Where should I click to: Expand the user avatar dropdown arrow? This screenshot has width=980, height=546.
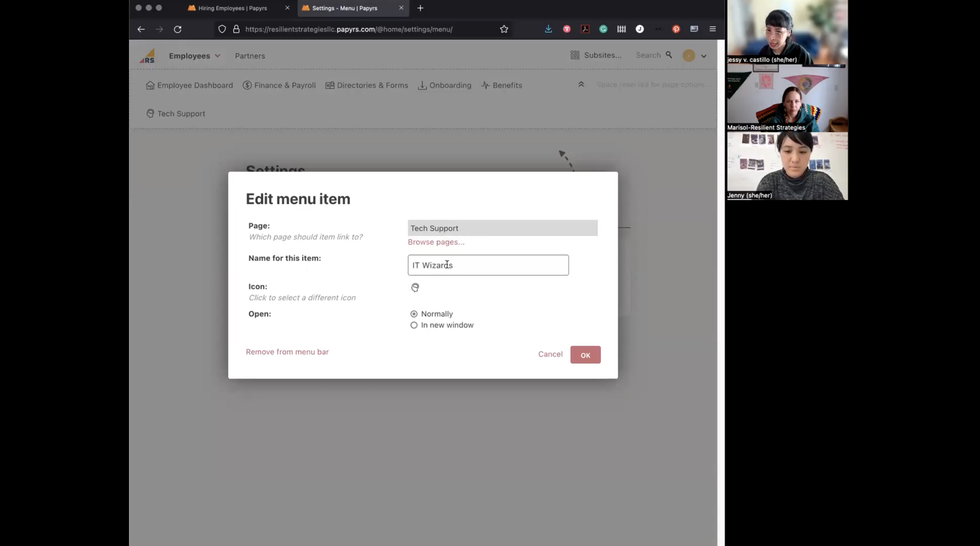(x=704, y=56)
